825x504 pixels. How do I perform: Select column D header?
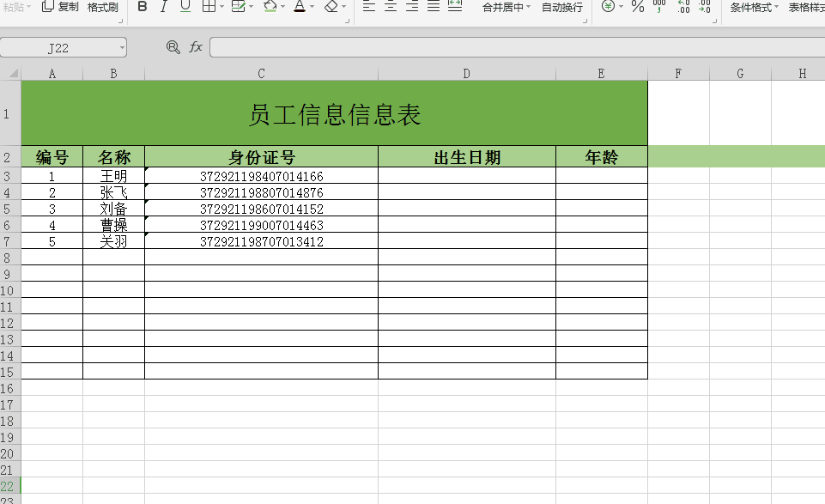point(467,74)
